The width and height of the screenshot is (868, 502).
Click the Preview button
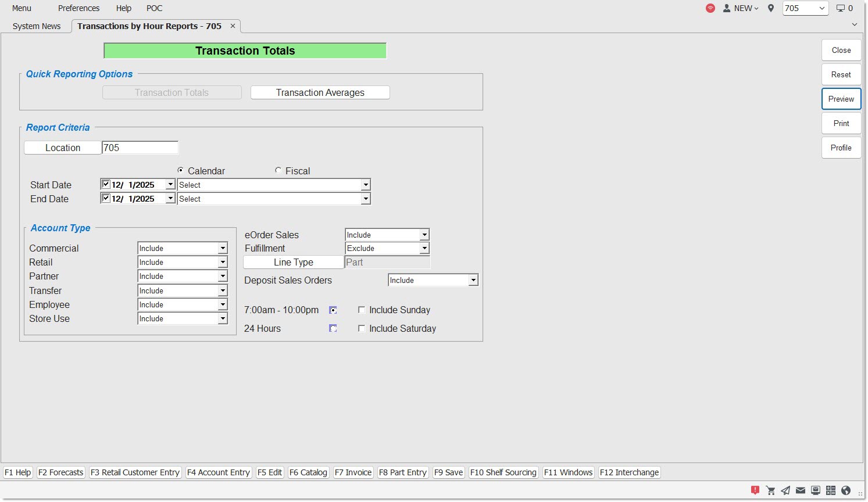841,99
